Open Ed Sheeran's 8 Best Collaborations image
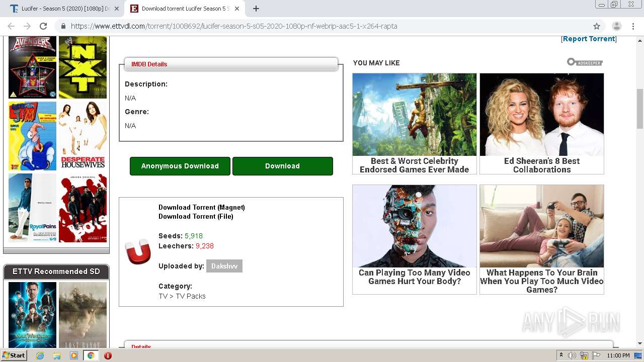Image resolution: width=644 pixels, height=362 pixels. (542, 115)
